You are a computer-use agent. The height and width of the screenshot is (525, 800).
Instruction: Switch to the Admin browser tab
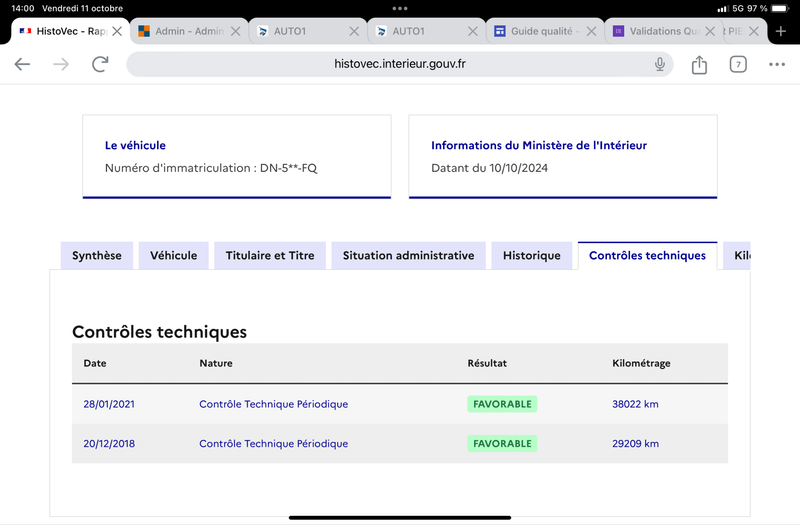tap(189, 32)
